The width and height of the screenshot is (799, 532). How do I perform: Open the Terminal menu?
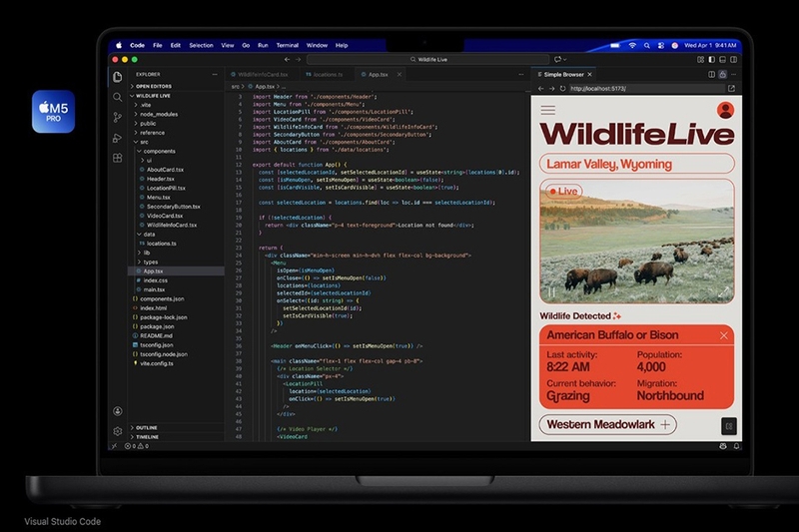pos(287,45)
